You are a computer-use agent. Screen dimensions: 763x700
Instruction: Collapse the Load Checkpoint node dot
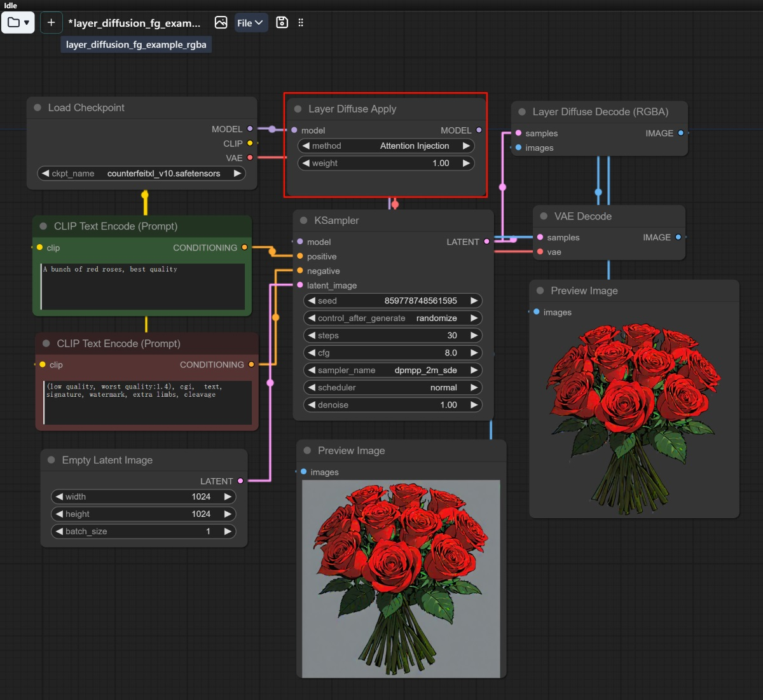coord(38,108)
